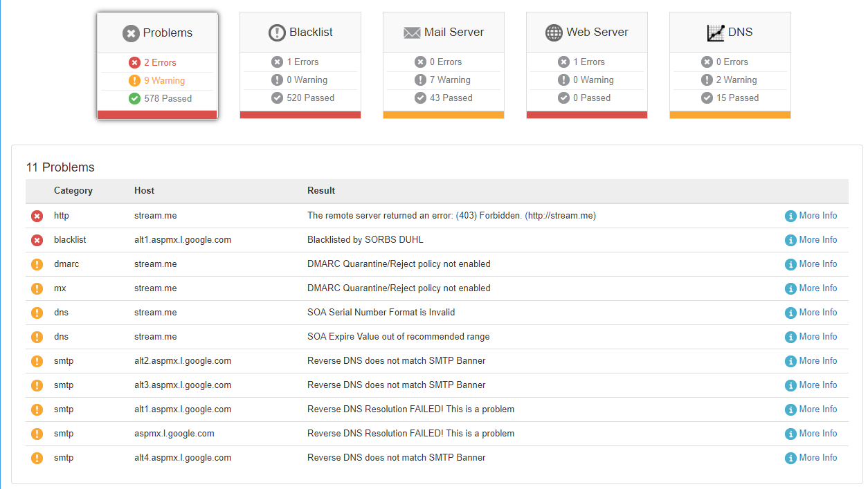Click the info icon in the mx row
This screenshot has width=868, height=489.
790,289
